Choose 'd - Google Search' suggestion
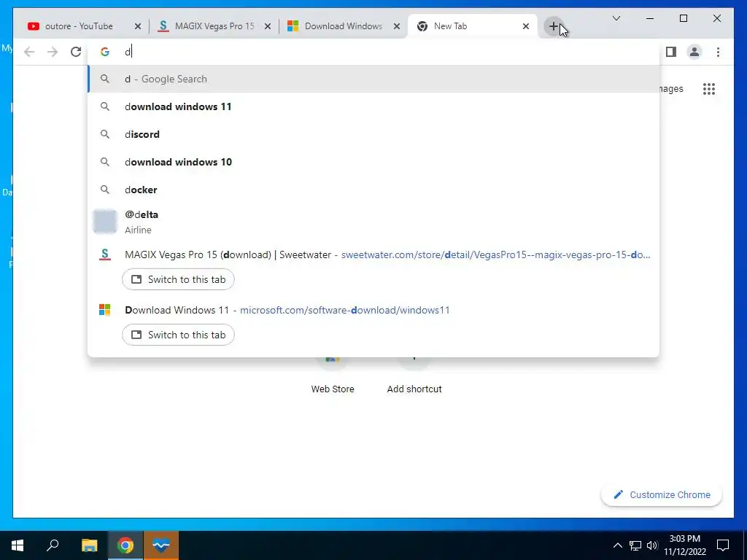This screenshot has width=747, height=560. (x=373, y=79)
